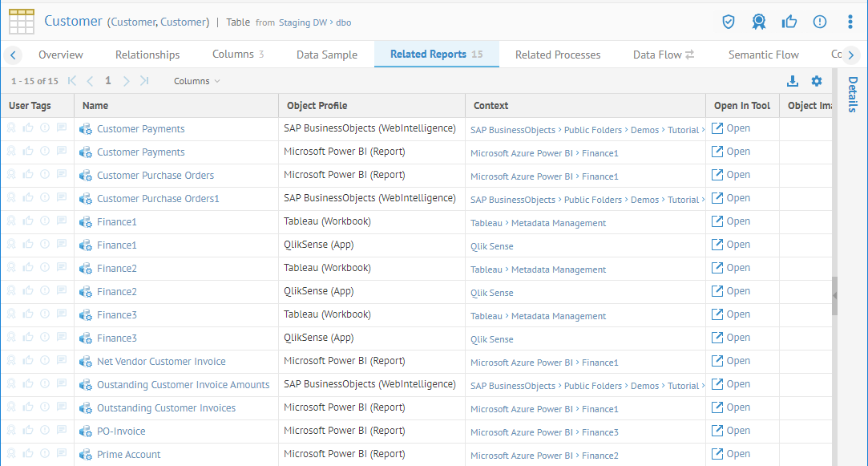The height and width of the screenshot is (466, 868).
Task: Click the Customer table icon in header
Action: [22, 22]
